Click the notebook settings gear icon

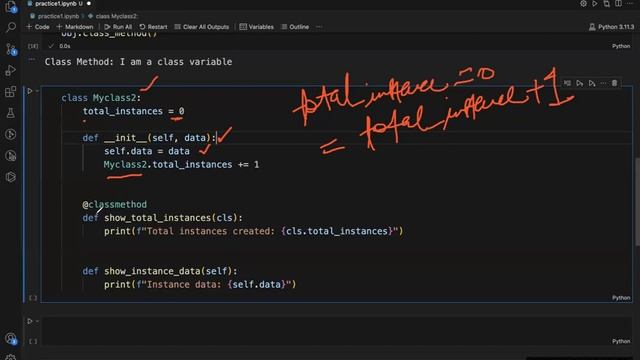pyautogui.click(x=583, y=4)
